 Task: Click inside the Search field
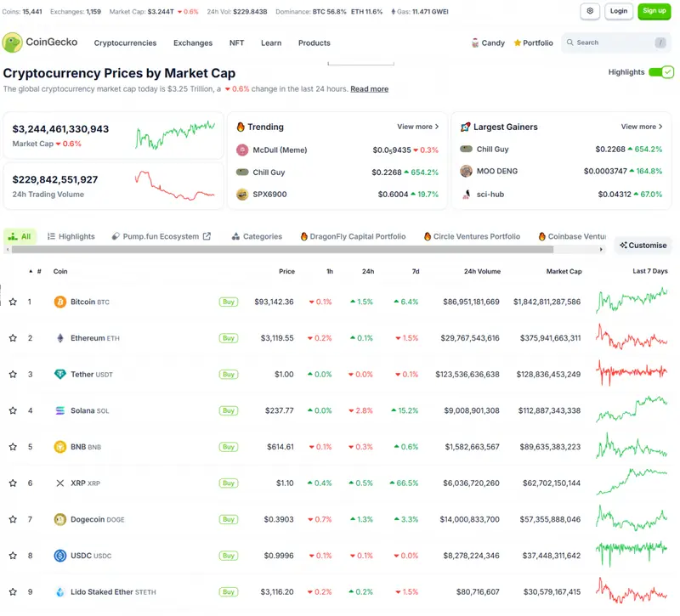tap(615, 42)
